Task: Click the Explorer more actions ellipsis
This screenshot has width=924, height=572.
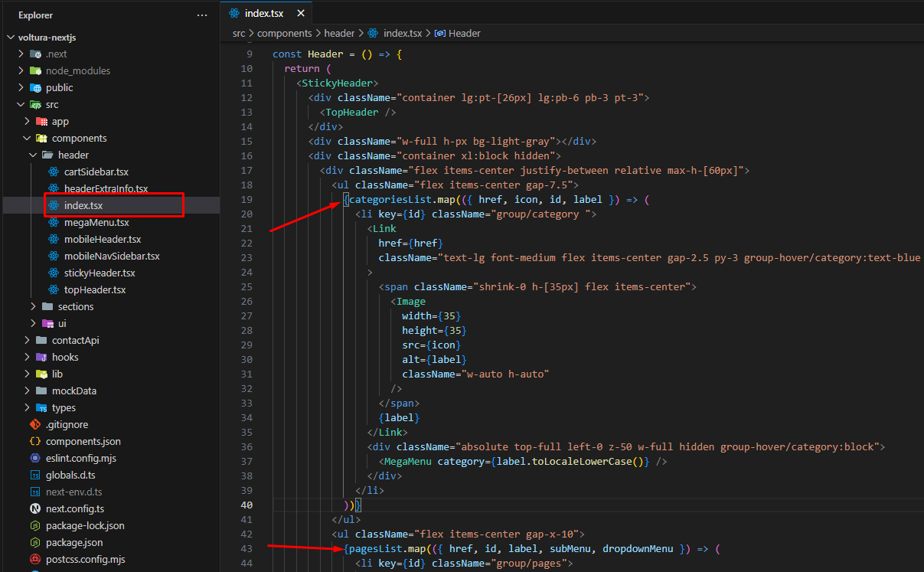Action: [202, 15]
